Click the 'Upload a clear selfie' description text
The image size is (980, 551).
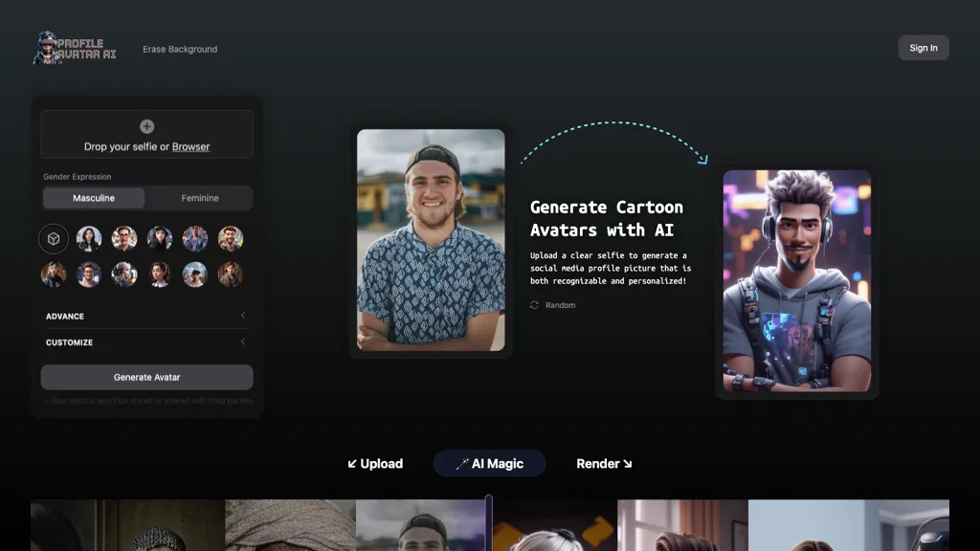tap(611, 268)
